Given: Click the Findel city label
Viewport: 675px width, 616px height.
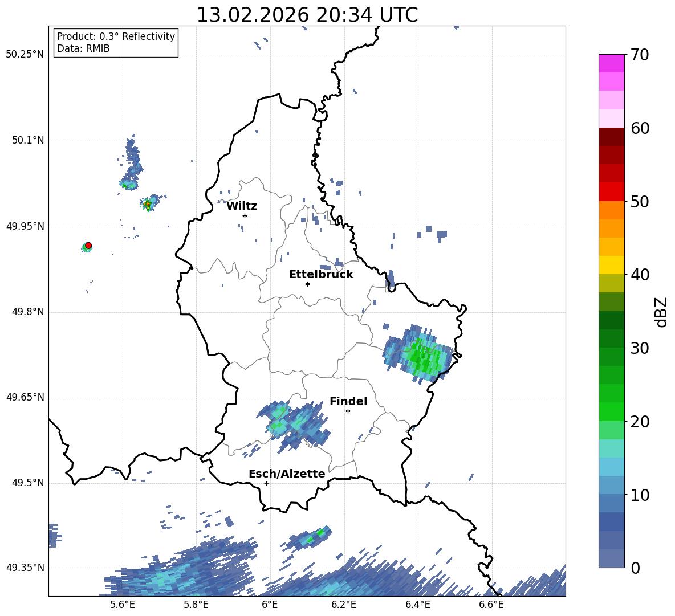Looking at the screenshot, I should (x=348, y=401).
